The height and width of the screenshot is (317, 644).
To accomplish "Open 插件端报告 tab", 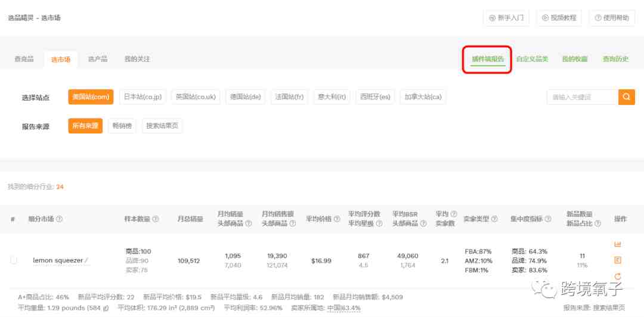I will click(x=488, y=59).
